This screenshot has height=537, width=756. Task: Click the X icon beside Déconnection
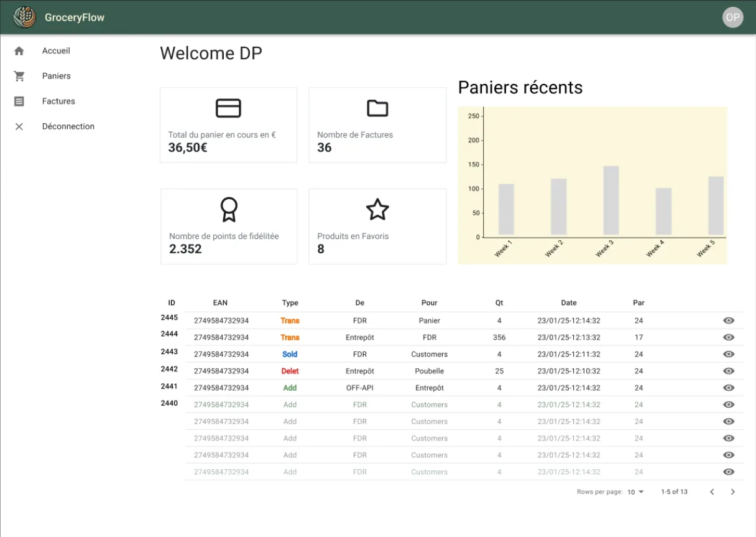pyautogui.click(x=19, y=126)
